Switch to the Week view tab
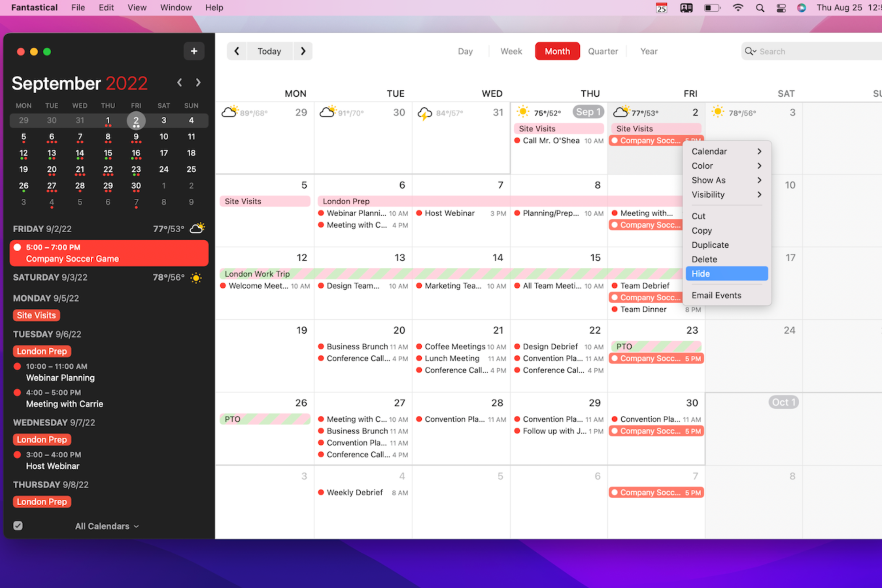The height and width of the screenshot is (588, 882). [x=511, y=51]
